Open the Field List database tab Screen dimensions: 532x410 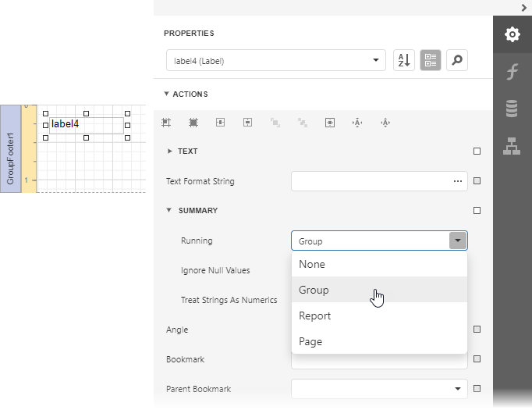512,109
